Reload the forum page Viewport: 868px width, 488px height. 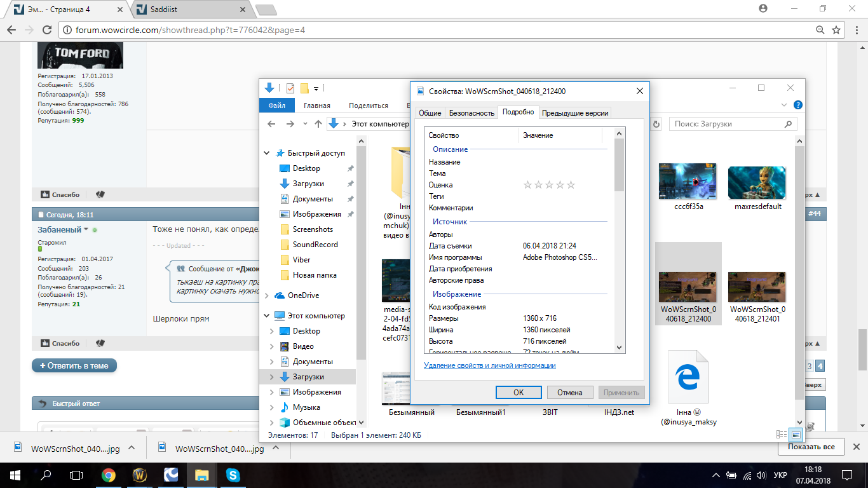click(46, 30)
